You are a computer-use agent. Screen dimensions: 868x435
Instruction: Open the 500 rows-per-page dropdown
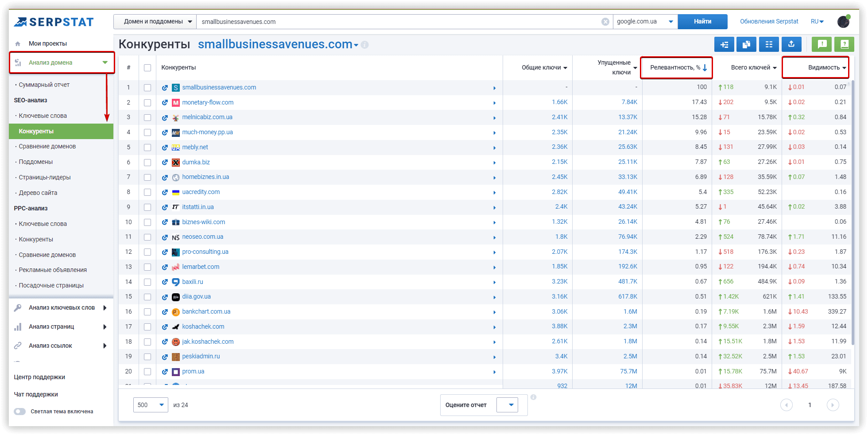click(151, 405)
